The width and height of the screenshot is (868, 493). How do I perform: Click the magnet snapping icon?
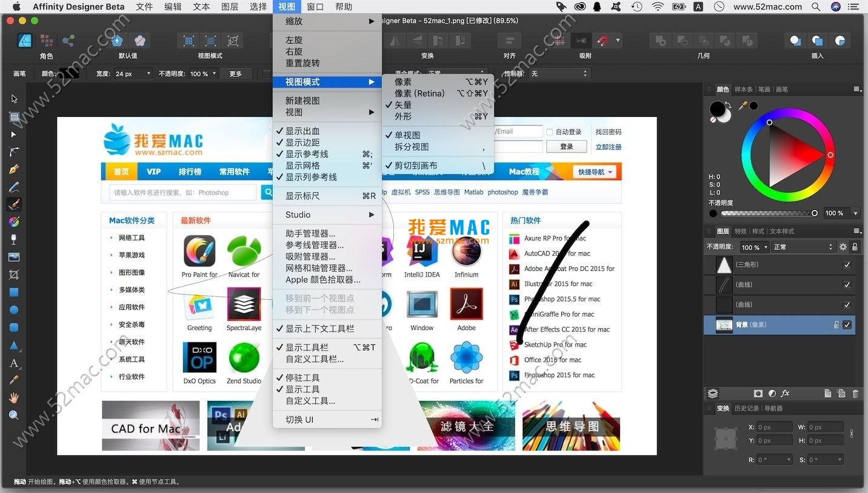click(603, 41)
